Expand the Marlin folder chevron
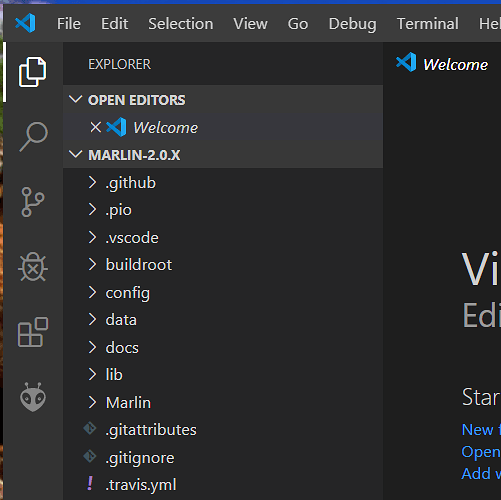The height and width of the screenshot is (500, 501). click(92, 402)
